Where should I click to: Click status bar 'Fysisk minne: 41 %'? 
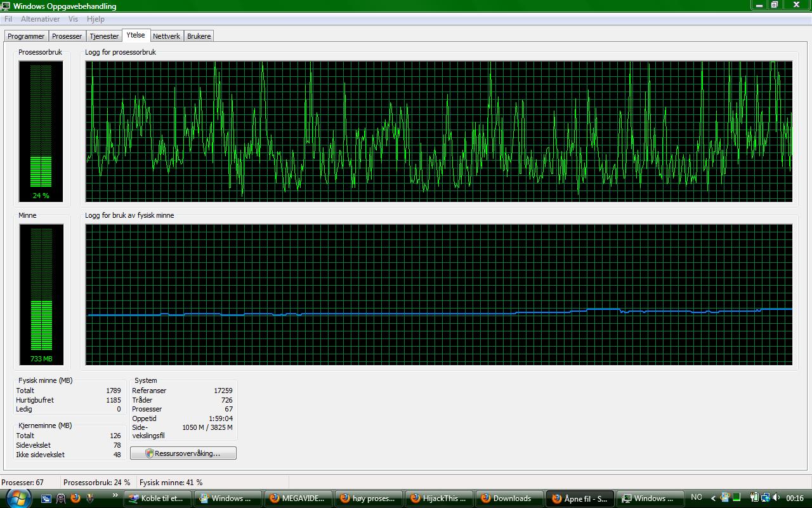[x=171, y=483]
